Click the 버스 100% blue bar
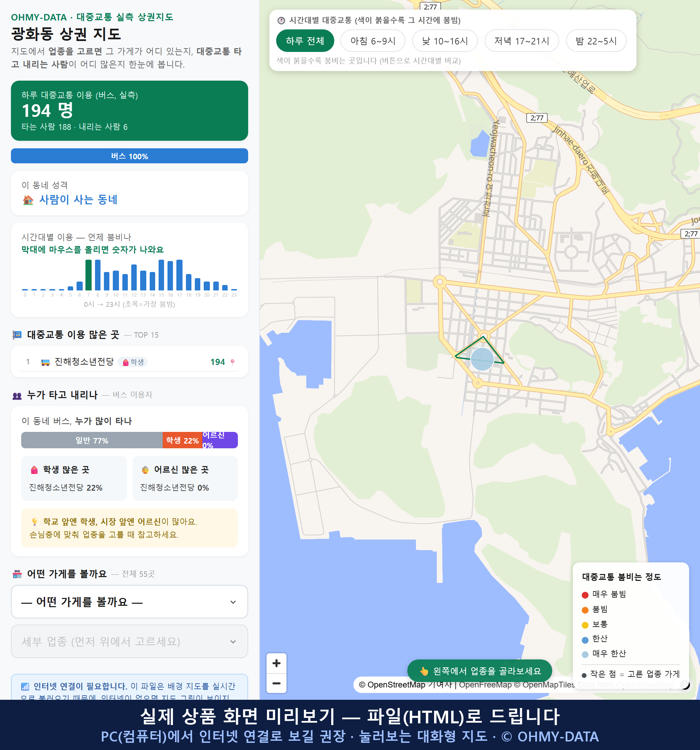Image resolution: width=700 pixels, height=750 pixels. 130,156
